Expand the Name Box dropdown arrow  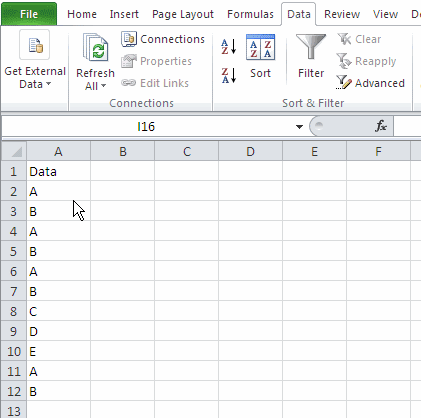[299, 127]
